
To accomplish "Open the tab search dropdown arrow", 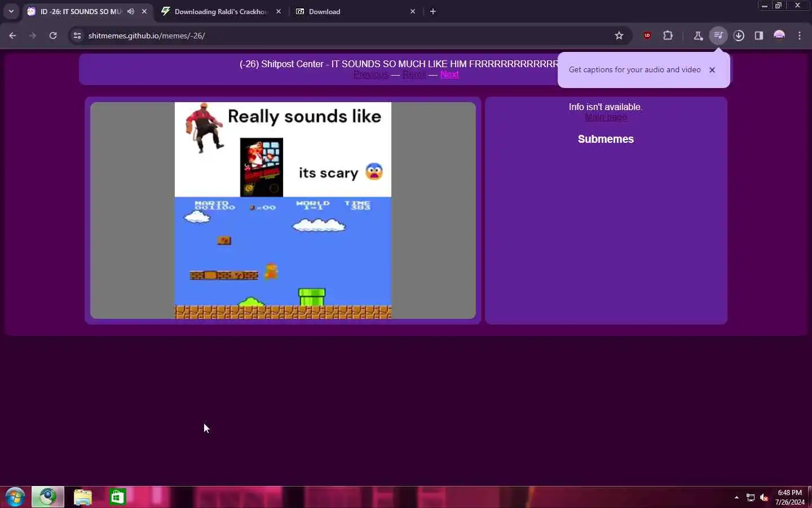I will tap(11, 11).
